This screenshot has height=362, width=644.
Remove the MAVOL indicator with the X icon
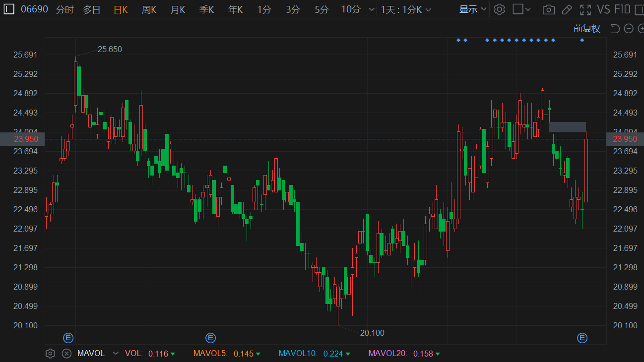tap(66, 354)
